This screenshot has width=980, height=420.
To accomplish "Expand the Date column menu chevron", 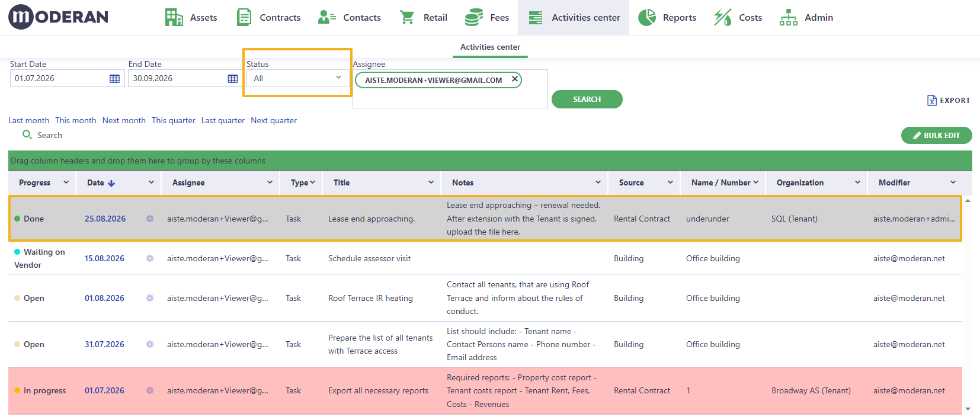I will click(x=151, y=182).
